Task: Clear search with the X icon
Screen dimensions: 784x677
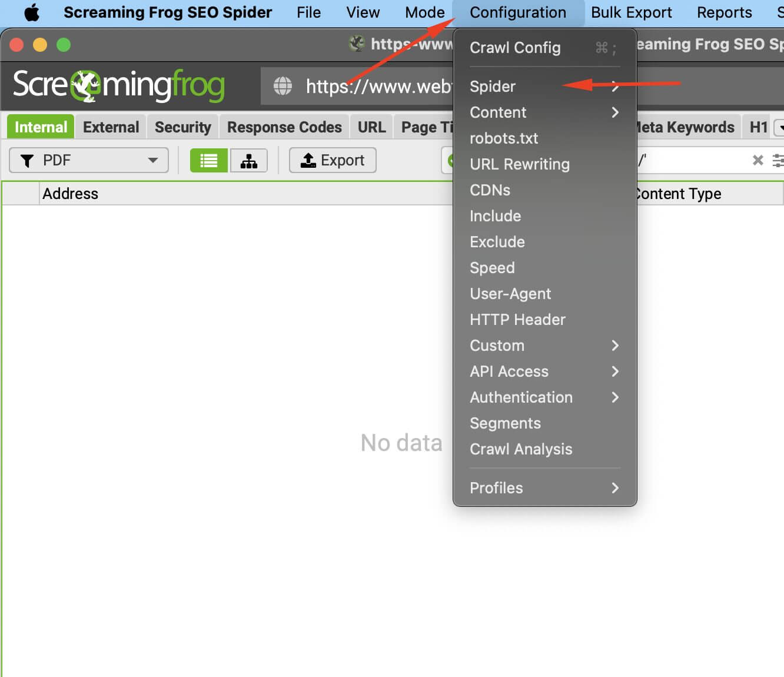Action: pyautogui.click(x=758, y=160)
